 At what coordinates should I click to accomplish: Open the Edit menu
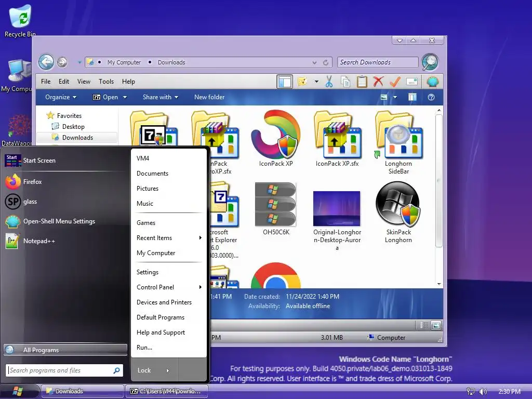64,82
